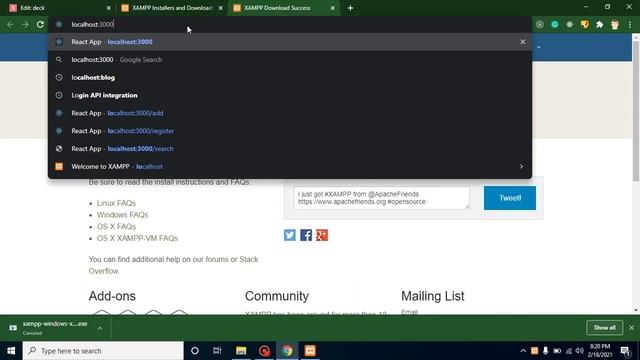Image resolution: width=640 pixels, height=360 pixels.
Task: Open Chrome three-dot menu
Action: (x=630, y=24)
